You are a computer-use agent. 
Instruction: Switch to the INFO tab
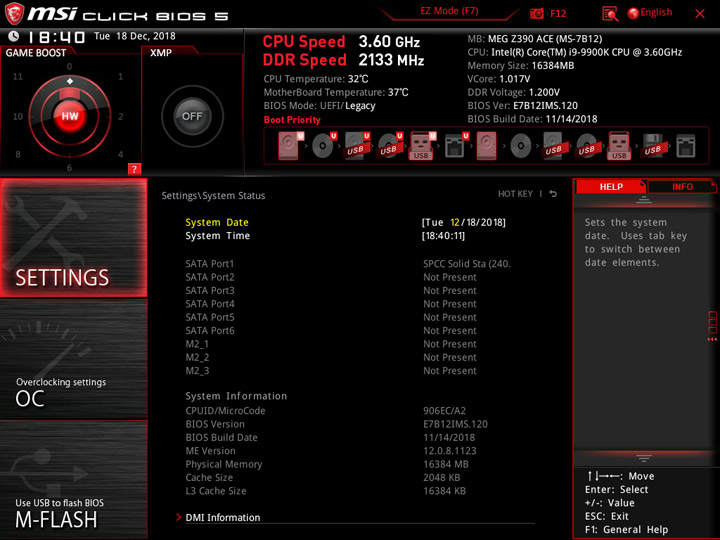click(x=682, y=186)
